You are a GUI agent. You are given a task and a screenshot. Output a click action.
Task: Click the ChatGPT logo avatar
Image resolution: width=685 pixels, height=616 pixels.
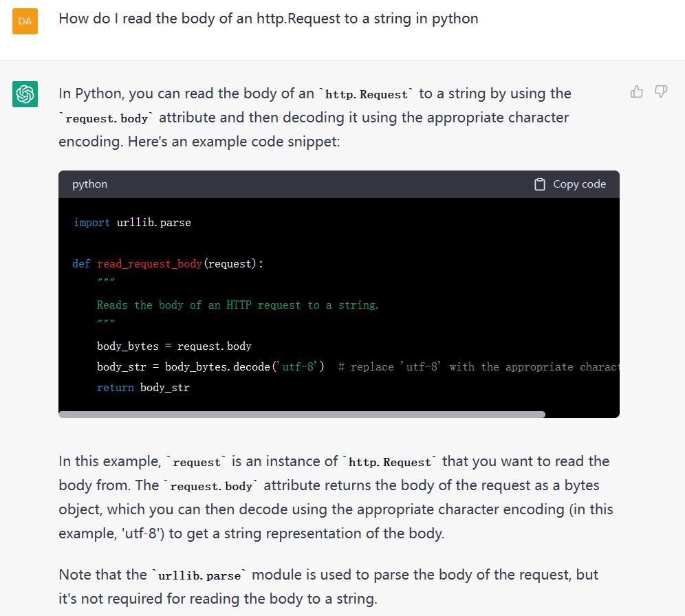pyautogui.click(x=25, y=93)
